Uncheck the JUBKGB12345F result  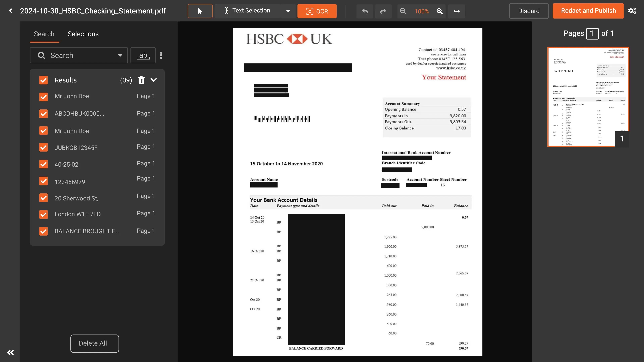pyautogui.click(x=43, y=147)
